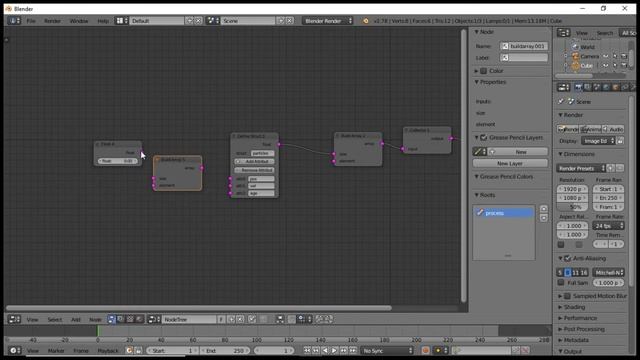Open the Blender Render engine dropdown

(x=327, y=20)
